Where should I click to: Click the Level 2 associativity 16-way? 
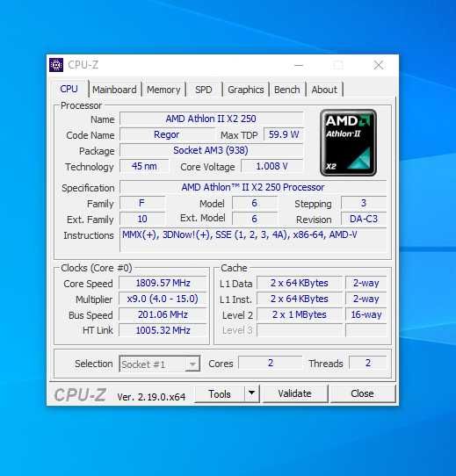point(366,314)
